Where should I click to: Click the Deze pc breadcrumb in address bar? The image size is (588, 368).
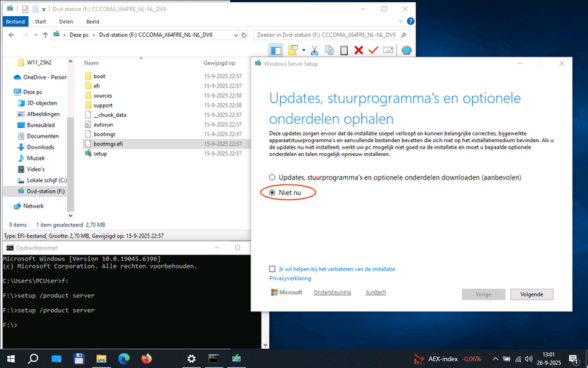[79, 35]
